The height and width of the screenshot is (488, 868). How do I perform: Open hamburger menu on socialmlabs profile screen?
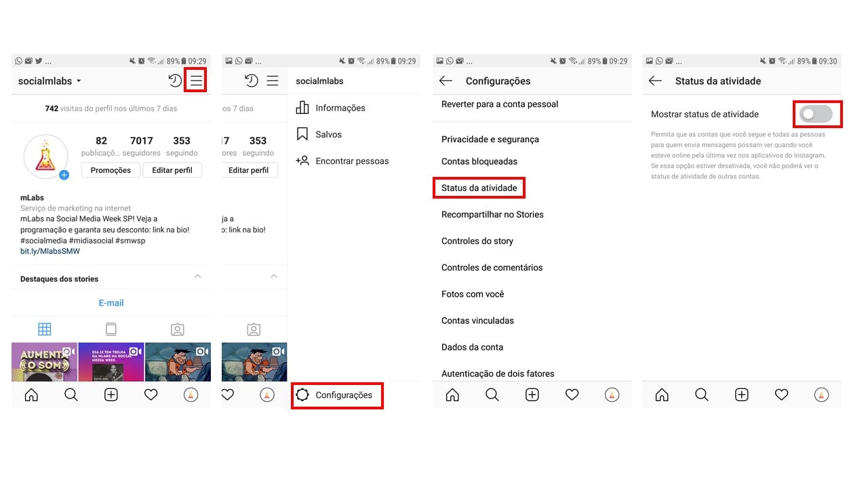[x=196, y=81]
